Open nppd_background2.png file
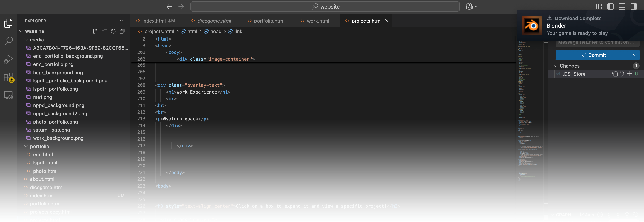 point(60,113)
